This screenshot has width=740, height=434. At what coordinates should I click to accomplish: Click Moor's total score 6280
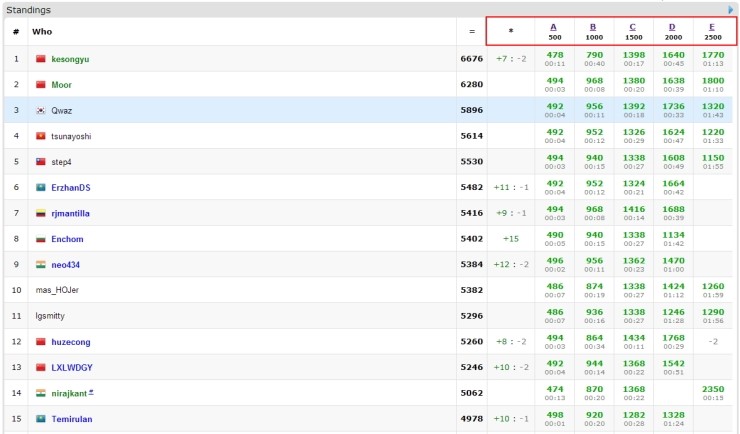[471, 84]
